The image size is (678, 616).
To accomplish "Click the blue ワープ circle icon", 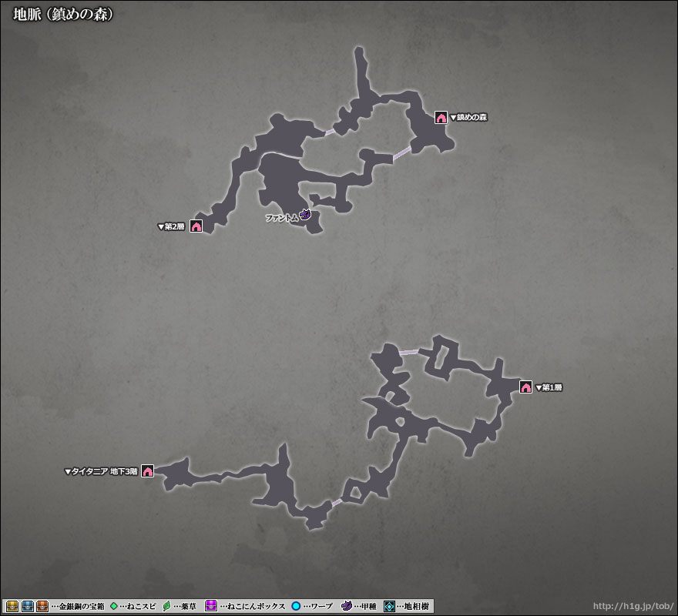I will coord(296,606).
